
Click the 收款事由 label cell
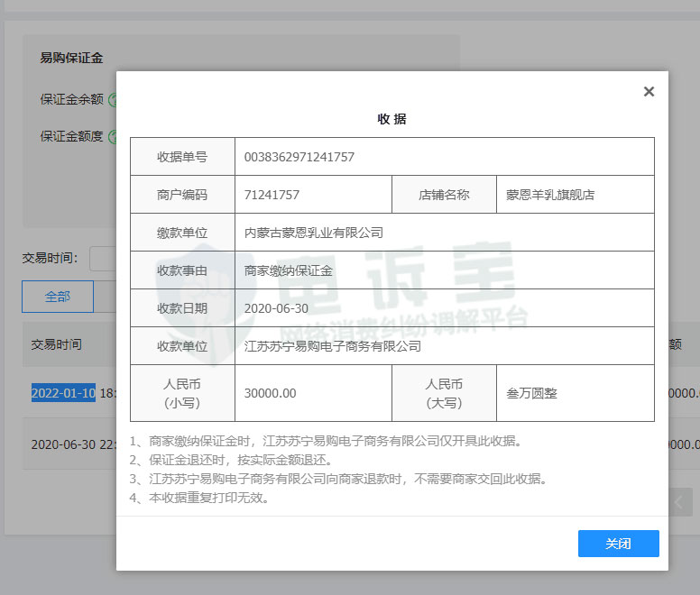(182, 270)
